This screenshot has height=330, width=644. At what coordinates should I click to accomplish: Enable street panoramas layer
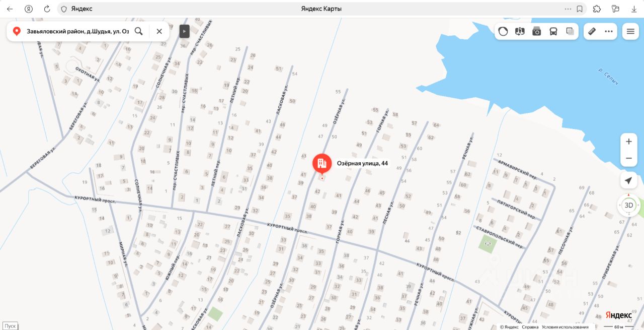click(520, 31)
